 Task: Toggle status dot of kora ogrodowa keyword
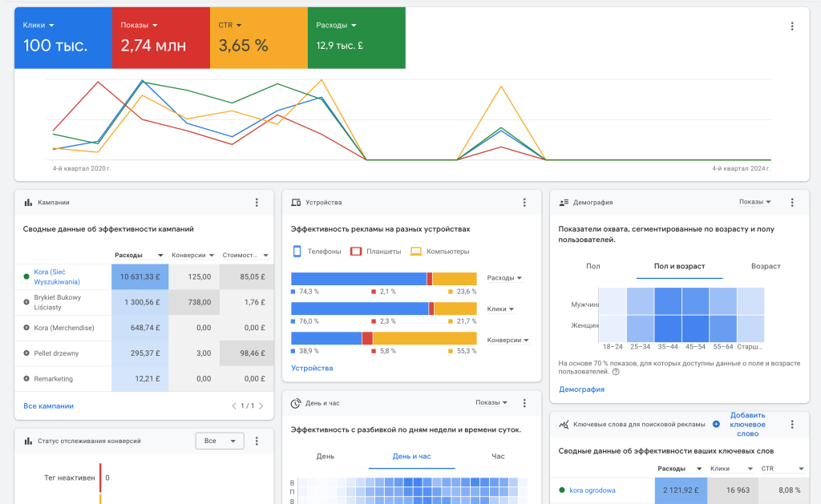coord(562,490)
